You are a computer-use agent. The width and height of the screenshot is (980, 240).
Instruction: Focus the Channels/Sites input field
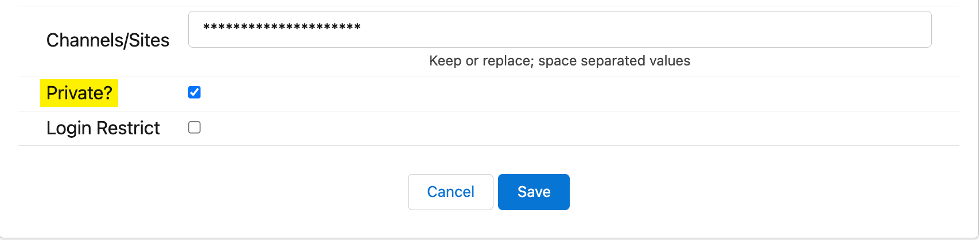[559, 29]
